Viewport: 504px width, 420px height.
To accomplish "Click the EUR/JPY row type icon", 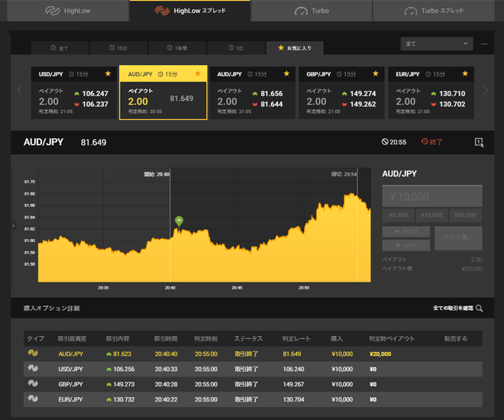I will pyautogui.click(x=33, y=399).
